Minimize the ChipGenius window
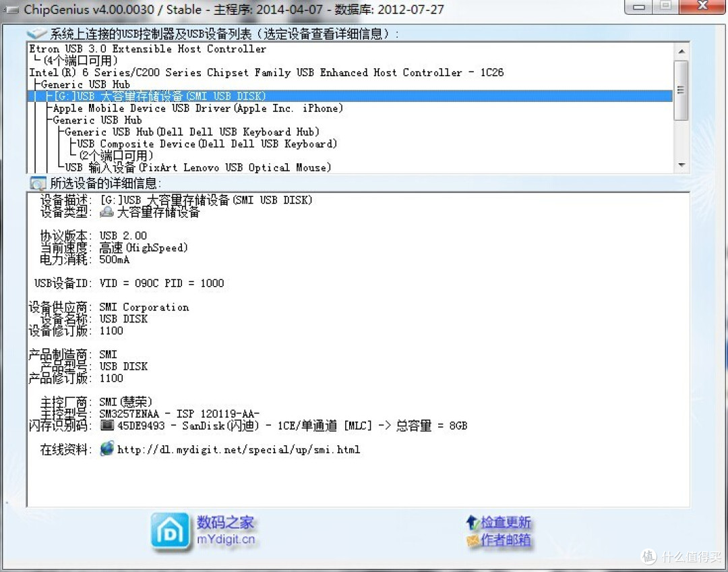Screen dimensions: 728x572 point(639,7)
